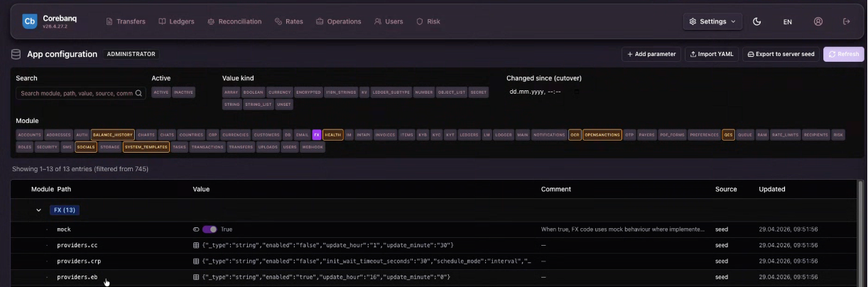Toggle the ACTIVE filter chip
Viewport: 868px width, 287px height.
tap(161, 92)
